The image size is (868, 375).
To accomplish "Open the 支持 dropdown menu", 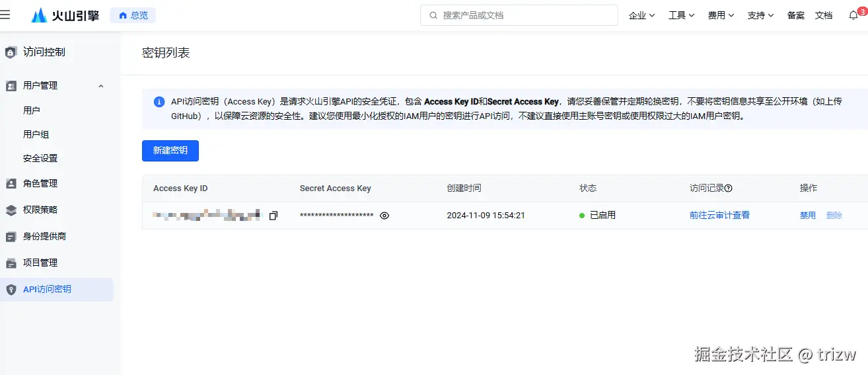I will (x=760, y=15).
